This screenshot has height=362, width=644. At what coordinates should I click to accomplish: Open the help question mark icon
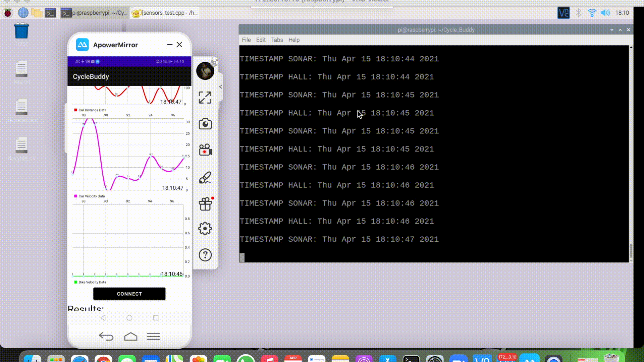coord(205,255)
